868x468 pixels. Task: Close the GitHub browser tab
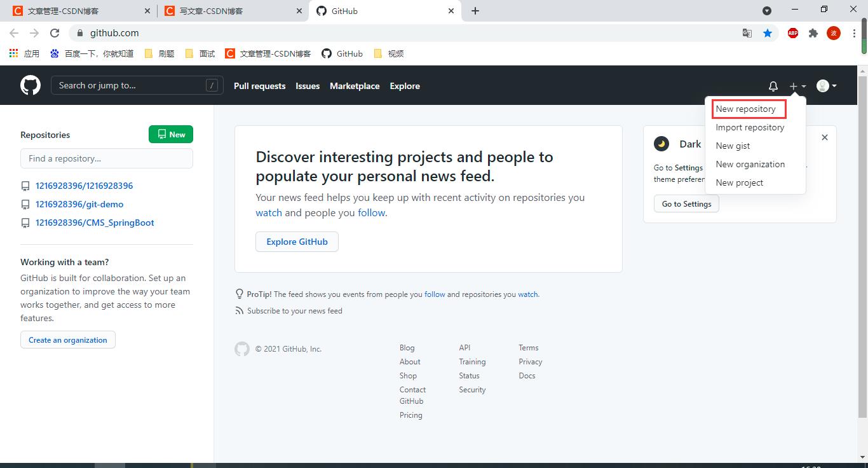click(x=451, y=11)
